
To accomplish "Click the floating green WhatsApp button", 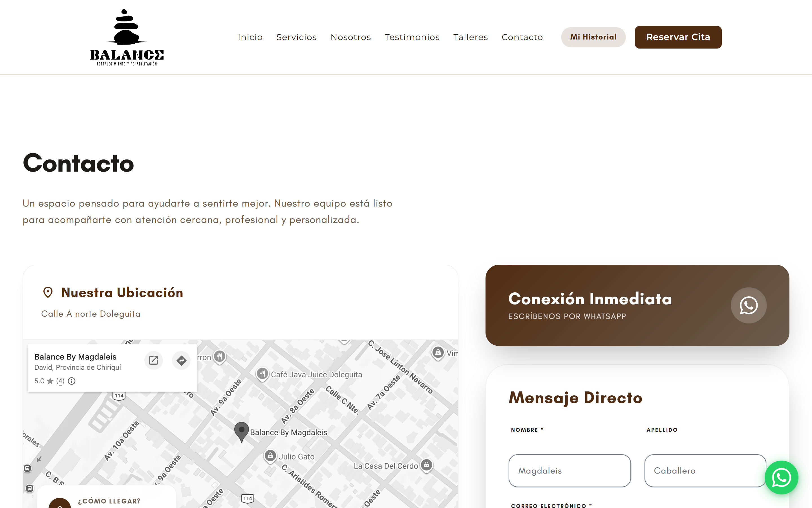I will (x=782, y=478).
